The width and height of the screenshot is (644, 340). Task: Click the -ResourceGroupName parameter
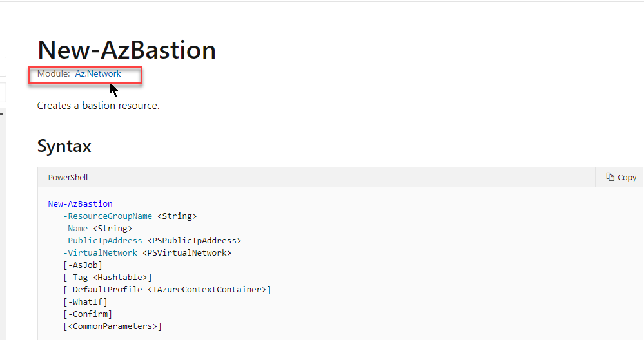(108, 216)
